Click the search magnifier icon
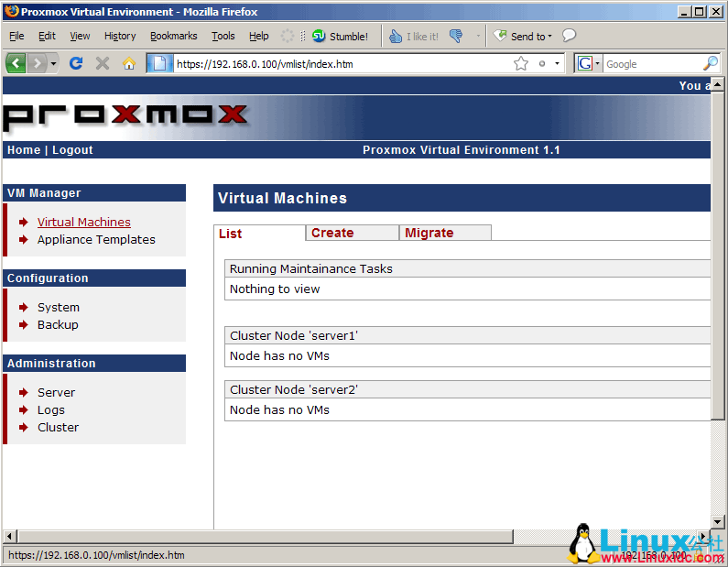The image size is (728, 567). pos(711,63)
